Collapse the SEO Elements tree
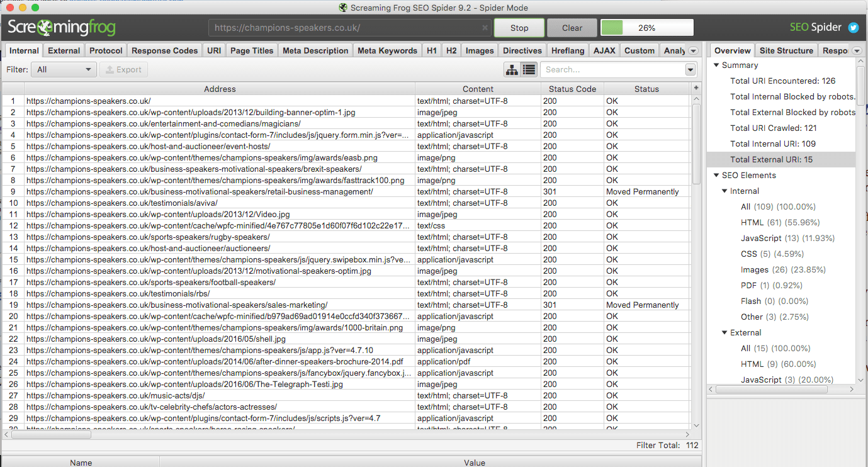This screenshot has width=868, height=467. pos(716,176)
